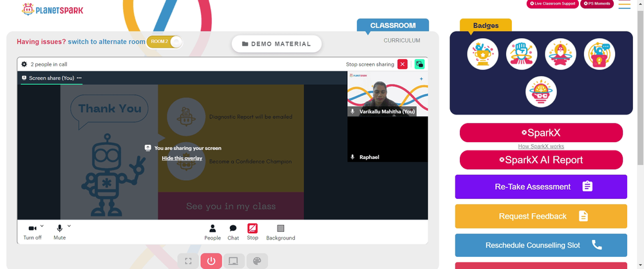Click the 'Having issues?' text

41,41
